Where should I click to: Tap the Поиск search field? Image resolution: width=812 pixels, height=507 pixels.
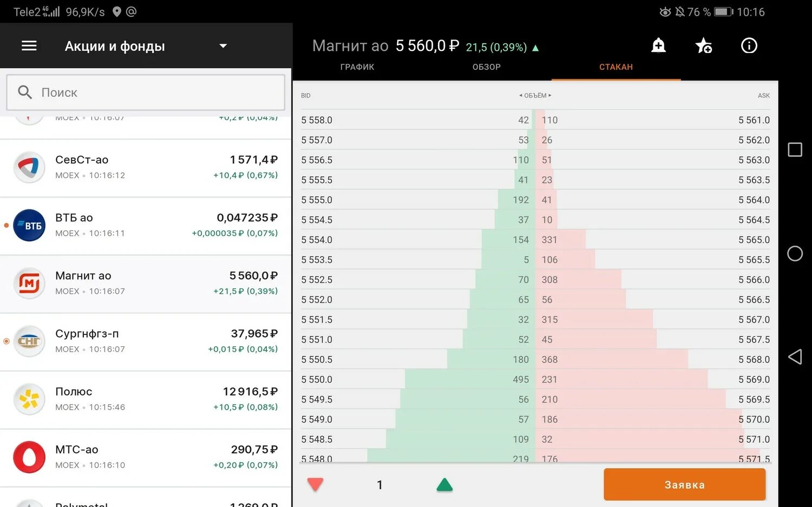(146, 93)
